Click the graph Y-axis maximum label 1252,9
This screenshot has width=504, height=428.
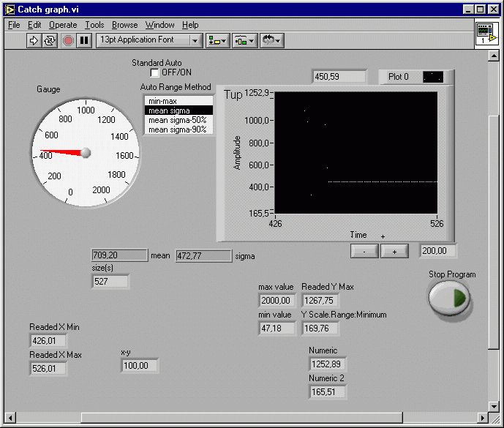click(x=257, y=93)
